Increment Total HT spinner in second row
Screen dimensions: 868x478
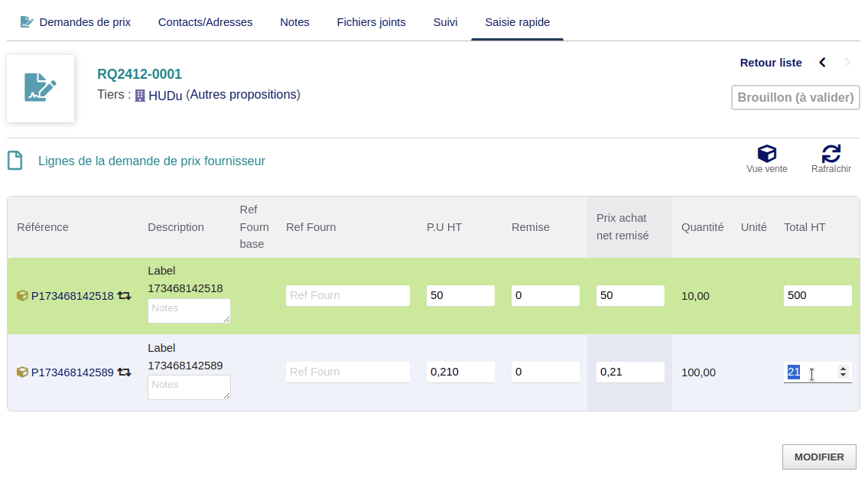(843, 369)
